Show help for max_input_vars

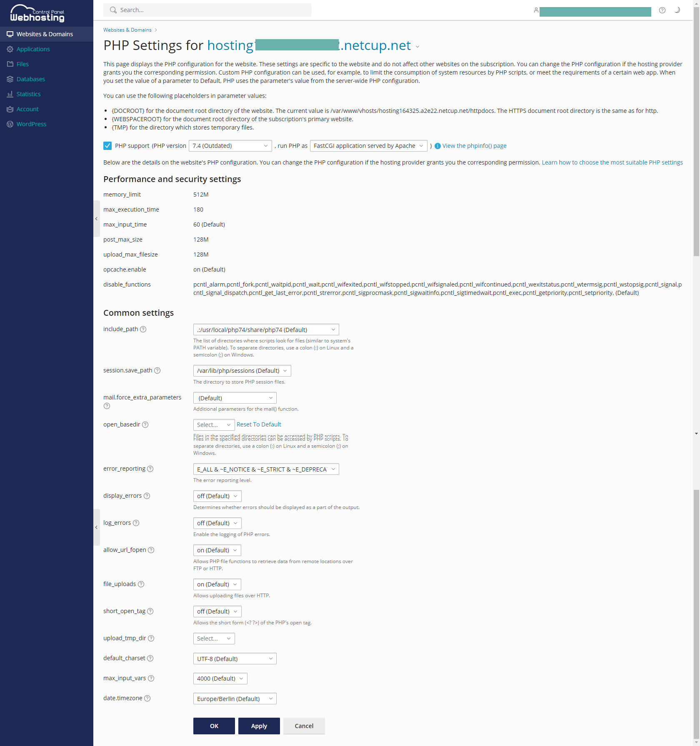point(151,678)
